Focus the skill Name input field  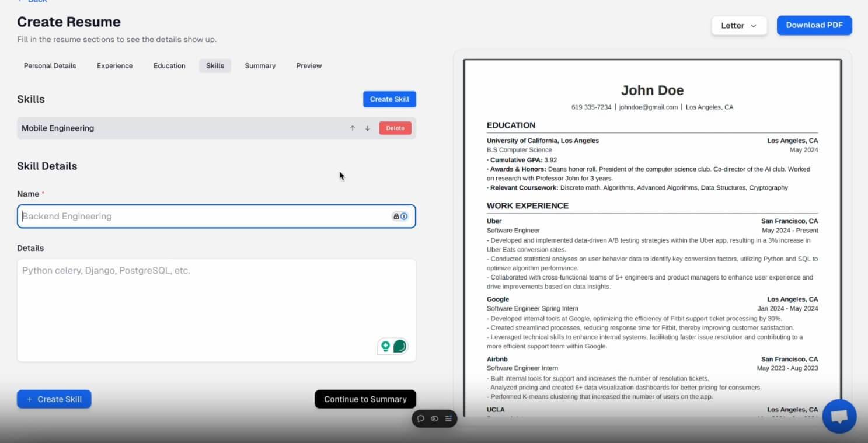217,217
